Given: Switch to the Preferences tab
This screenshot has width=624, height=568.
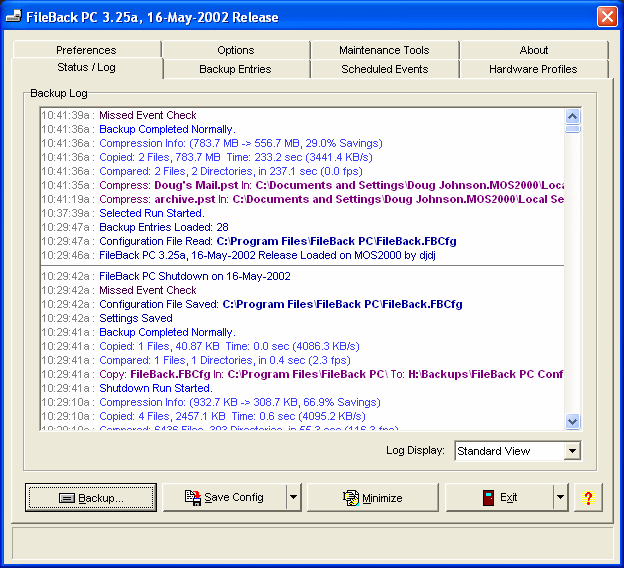Looking at the screenshot, I should coord(86,50).
